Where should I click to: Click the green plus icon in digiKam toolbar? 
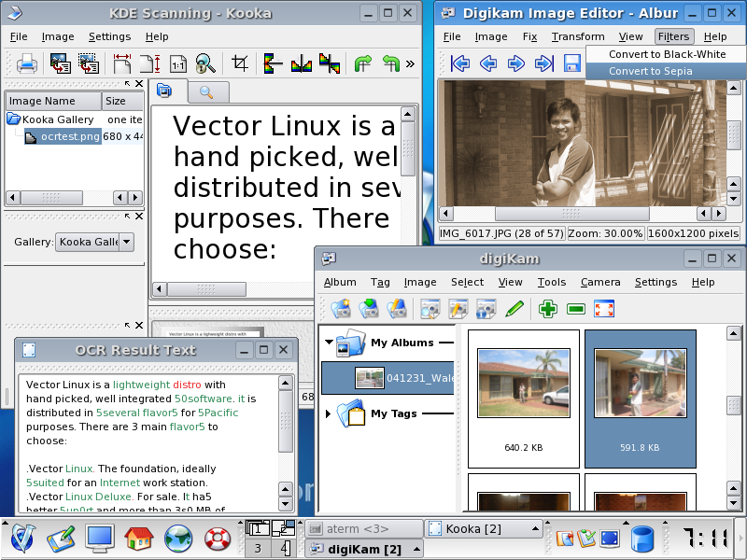(x=547, y=309)
